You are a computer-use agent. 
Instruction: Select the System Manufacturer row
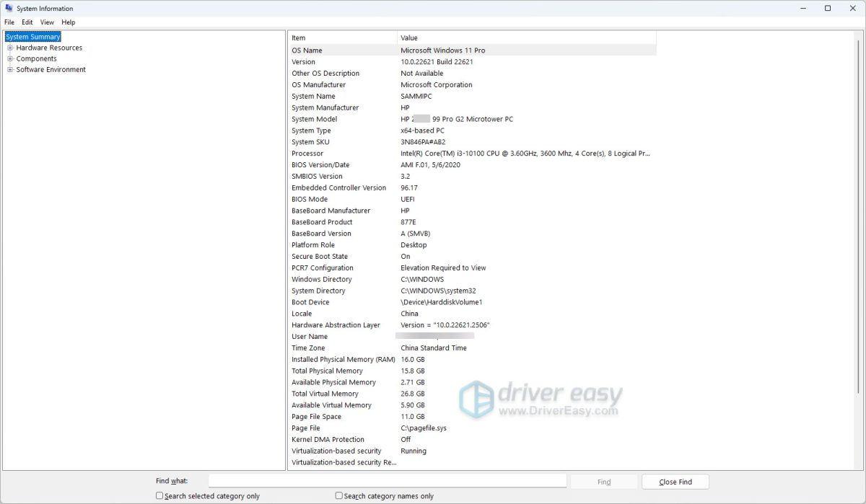[473, 107]
